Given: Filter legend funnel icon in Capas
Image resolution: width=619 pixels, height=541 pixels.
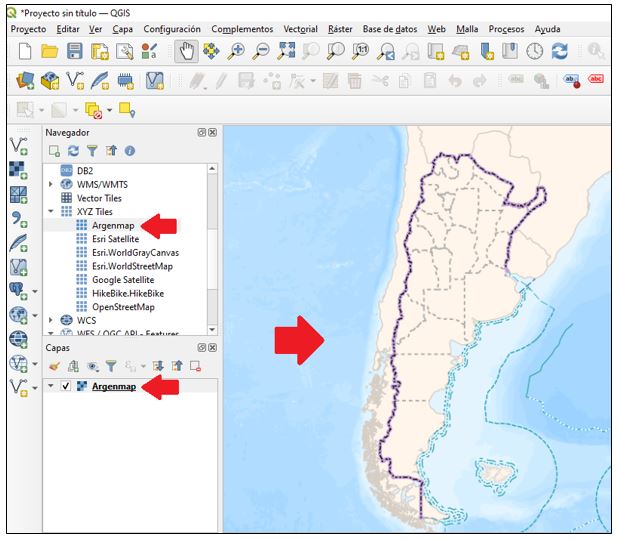Looking at the screenshot, I should (111, 366).
